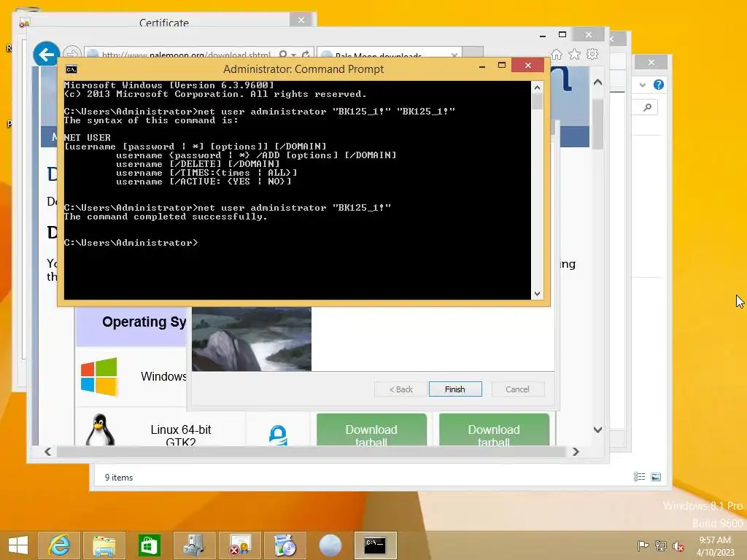Screen dimensions: 747x560
Task: Switch Explorer to large icons view
Action: point(656,477)
